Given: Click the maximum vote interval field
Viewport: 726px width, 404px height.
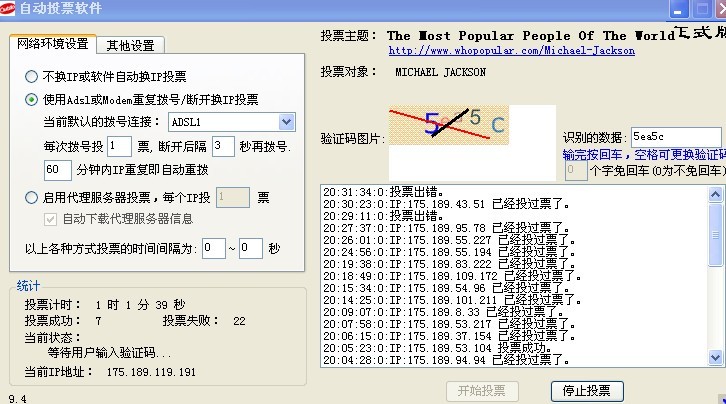Looking at the screenshot, I should click(x=250, y=247).
